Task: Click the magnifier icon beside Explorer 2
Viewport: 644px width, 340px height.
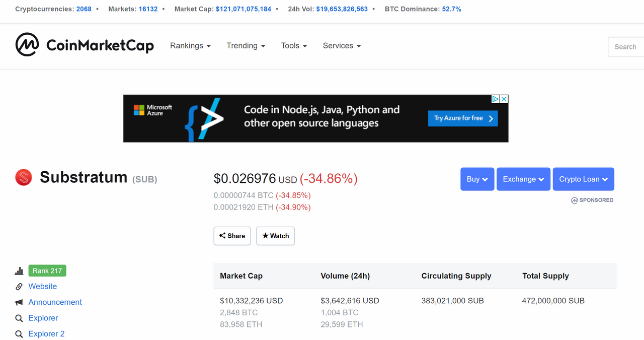Action: (19, 334)
